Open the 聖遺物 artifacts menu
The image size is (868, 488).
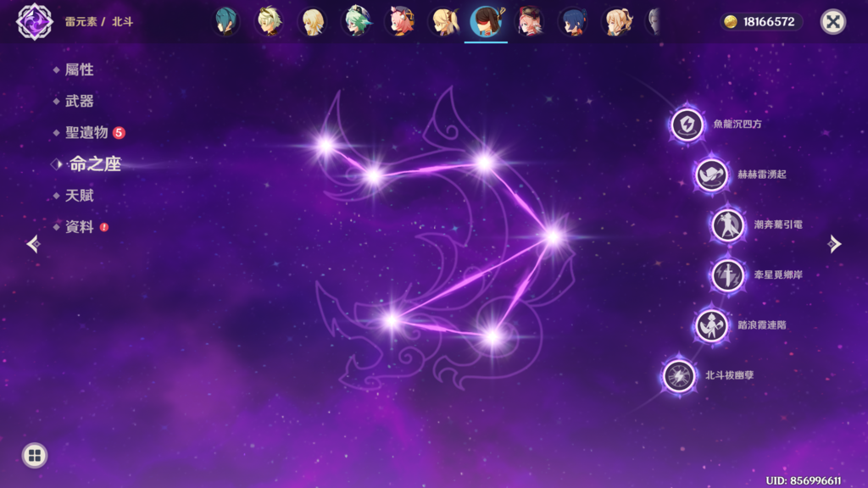tap(86, 133)
